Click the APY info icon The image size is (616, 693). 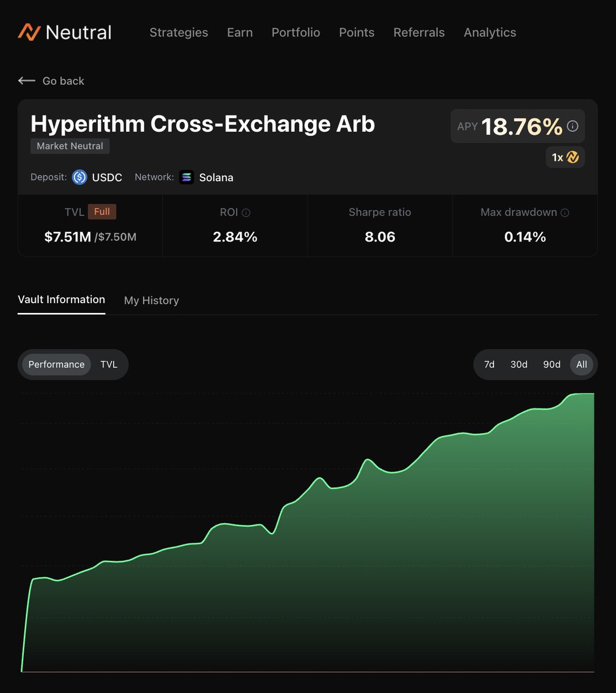tap(573, 126)
